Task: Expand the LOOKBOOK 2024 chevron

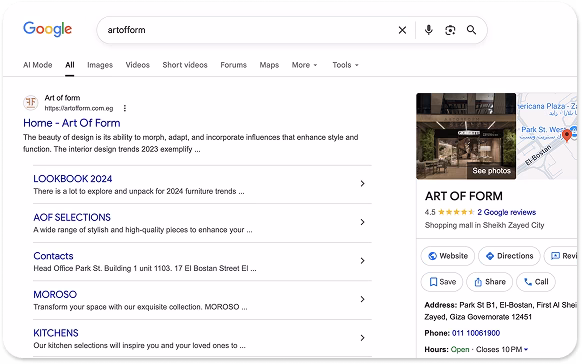Action: [x=363, y=184]
